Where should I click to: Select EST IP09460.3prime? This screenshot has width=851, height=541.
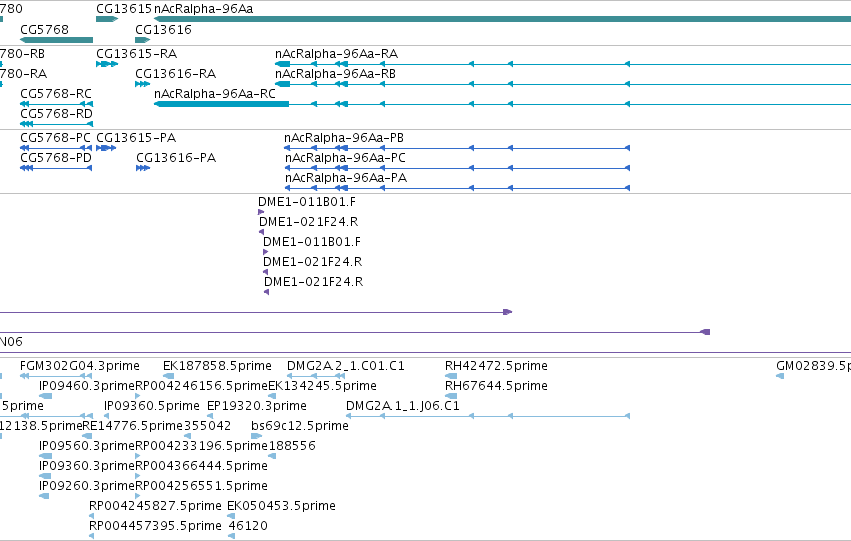pos(87,386)
